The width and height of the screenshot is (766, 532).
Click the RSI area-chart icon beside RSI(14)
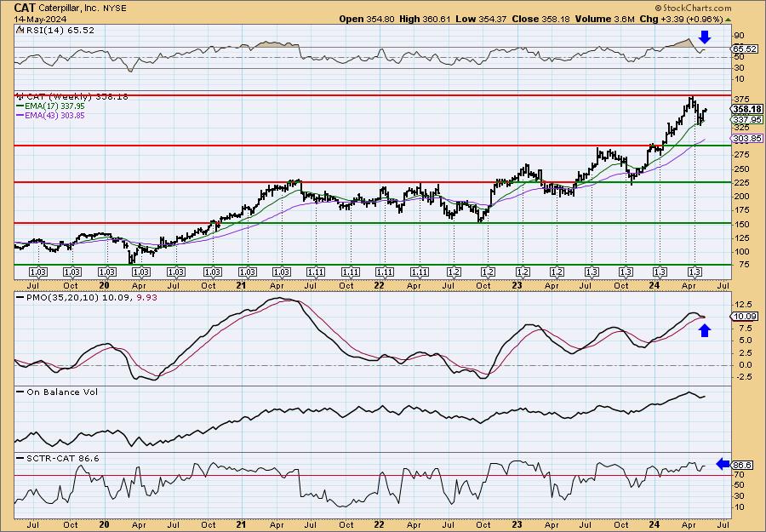(20, 30)
